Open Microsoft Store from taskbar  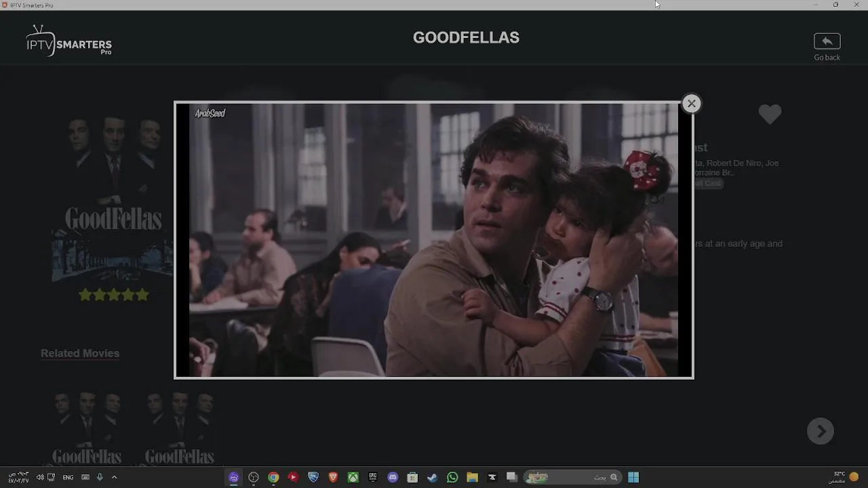coord(412,477)
